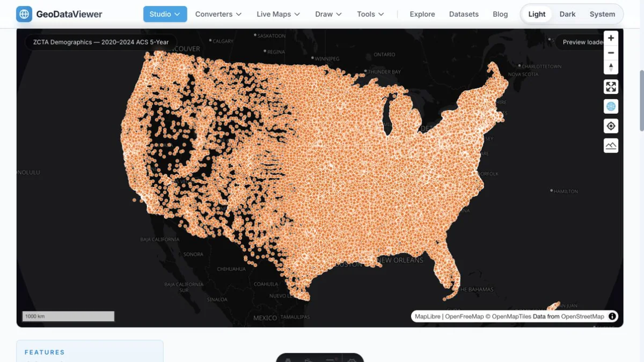Click the FEATURES panel heading
This screenshot has height=362, width=644.
pos(45,352)
